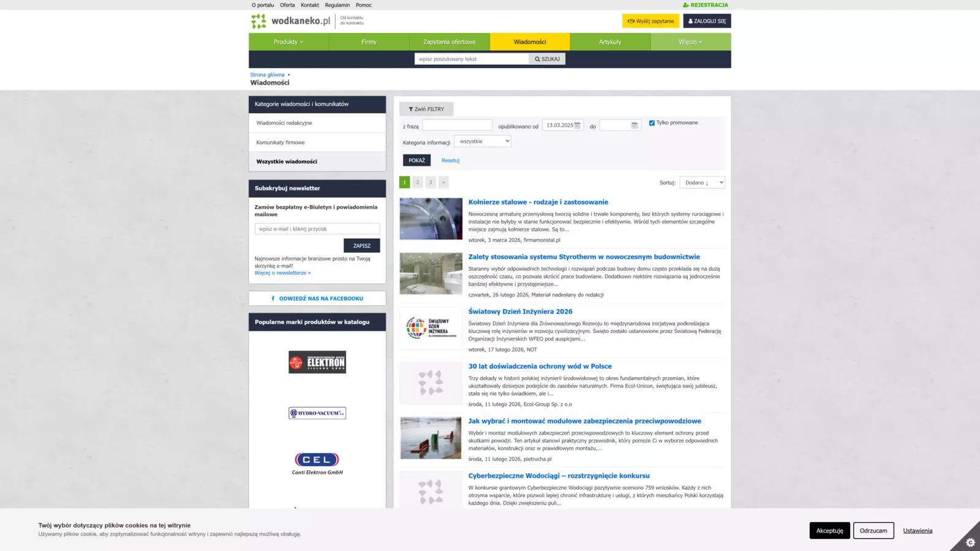Open the 'Sortuj' dropdown
Viewport: 980px width, 551px height.
(702, 182)
